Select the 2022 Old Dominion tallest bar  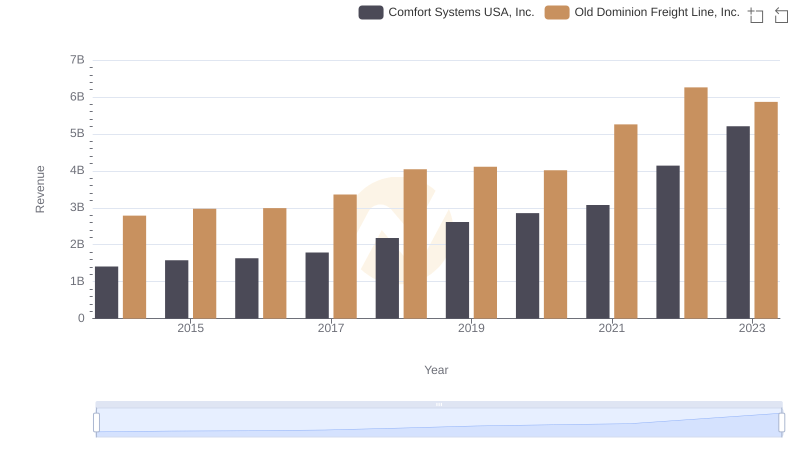pyautogui.click(x=696, y=203)
